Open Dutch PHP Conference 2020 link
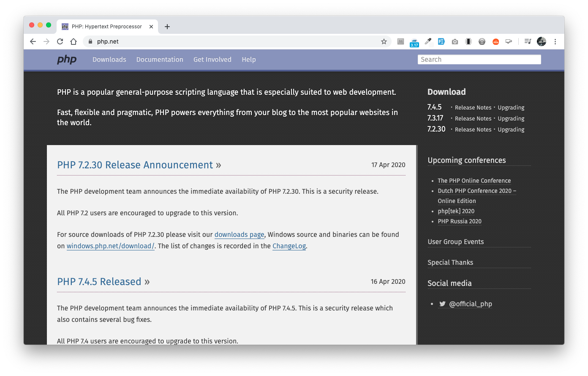Image resolution: width=588 pixels, height=376 pixels. [477, 196]
